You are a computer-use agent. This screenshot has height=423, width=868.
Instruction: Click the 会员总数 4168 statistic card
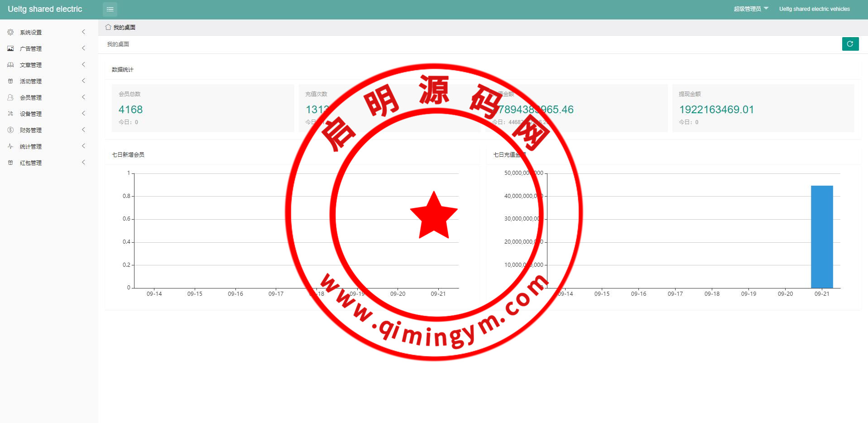tap(203, 108)
